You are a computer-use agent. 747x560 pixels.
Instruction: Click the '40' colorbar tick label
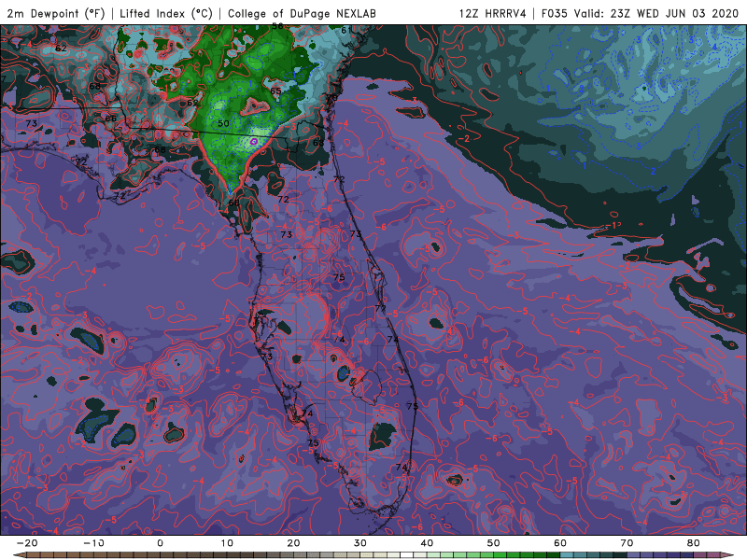coord(427,543)
